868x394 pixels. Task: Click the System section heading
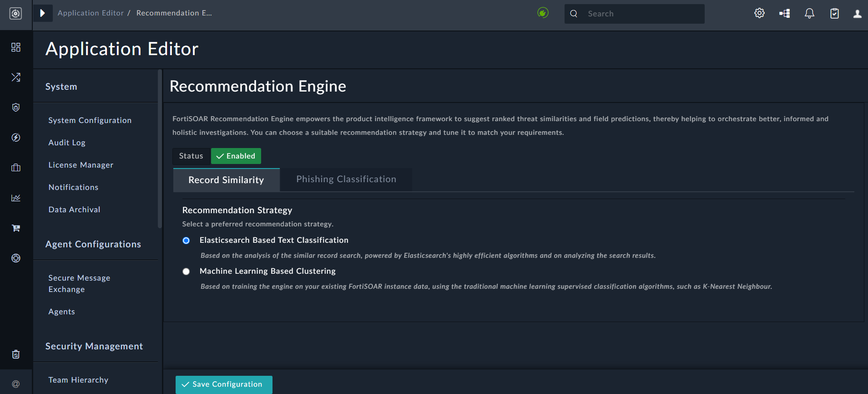tap(61, 87)
